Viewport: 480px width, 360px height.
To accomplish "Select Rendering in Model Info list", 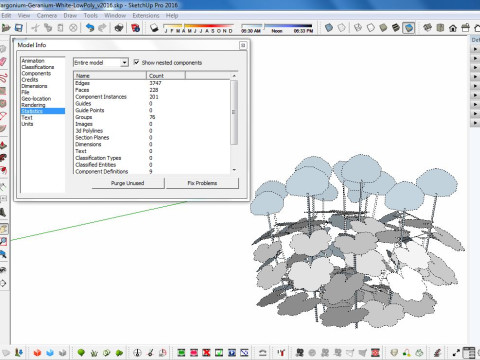I will click(x=33, y=105).
